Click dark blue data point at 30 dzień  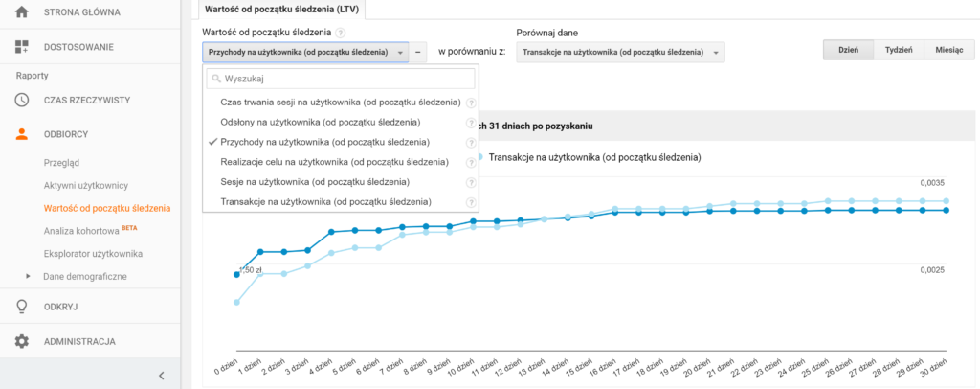[947, 210]
